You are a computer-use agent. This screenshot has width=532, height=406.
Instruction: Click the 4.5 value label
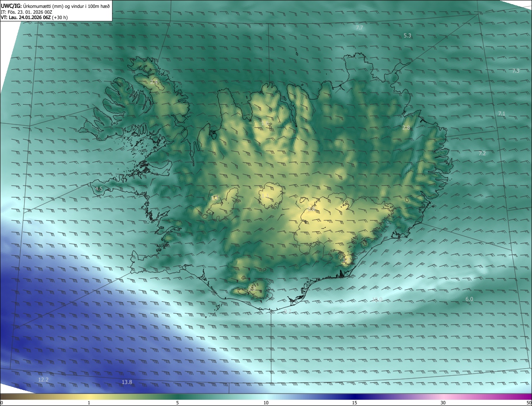tap(99, 189)
